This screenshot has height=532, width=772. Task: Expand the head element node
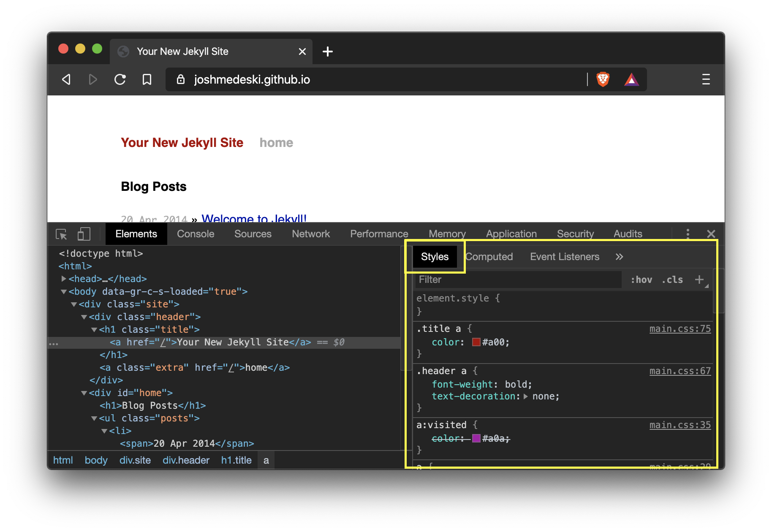64,279
